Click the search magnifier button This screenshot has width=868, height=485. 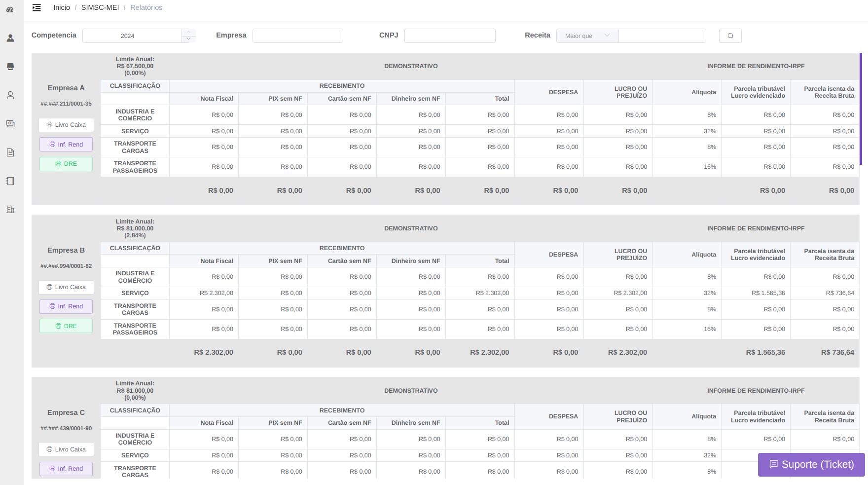[x=730, y=36]
